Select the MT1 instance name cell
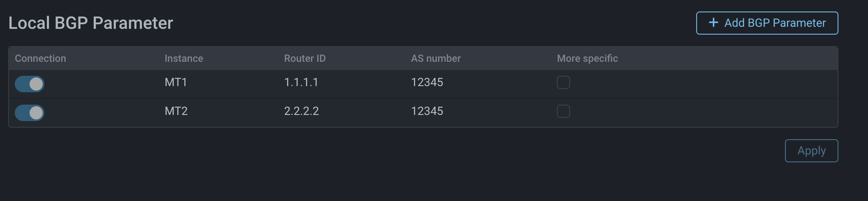 (176, 82)
